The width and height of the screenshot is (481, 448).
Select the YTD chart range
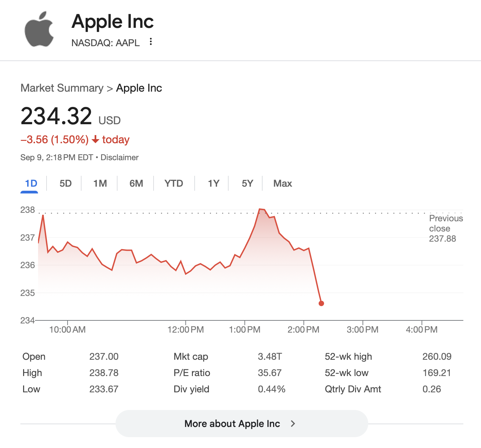(x=174, y=184)
